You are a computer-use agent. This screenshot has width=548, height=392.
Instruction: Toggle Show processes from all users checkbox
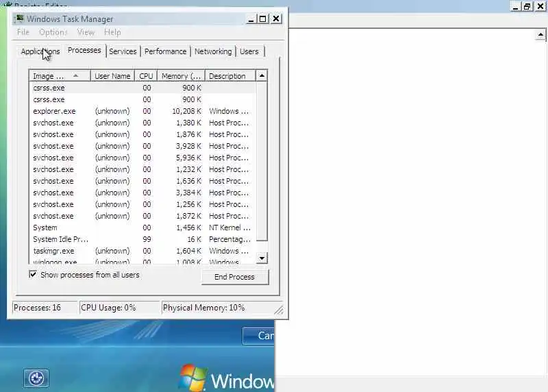click(33, 275)
